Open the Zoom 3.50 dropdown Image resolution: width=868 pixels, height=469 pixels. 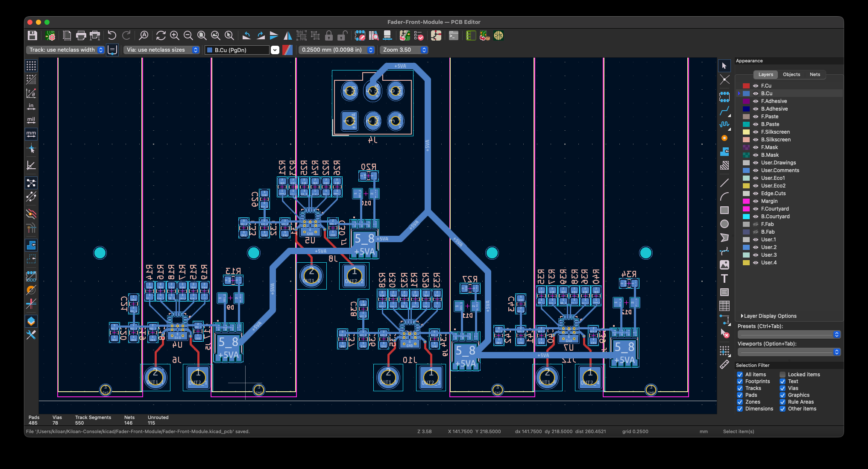tap(404, 50)
